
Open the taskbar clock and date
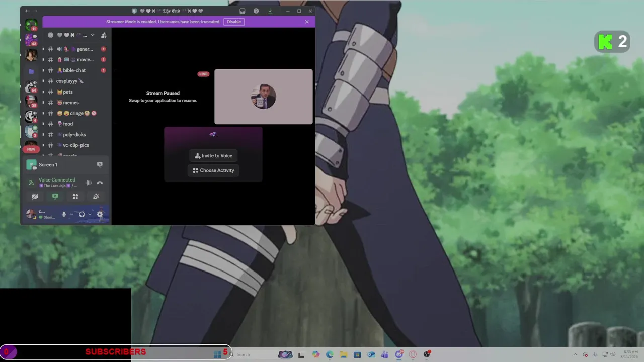tap(630, 354)
